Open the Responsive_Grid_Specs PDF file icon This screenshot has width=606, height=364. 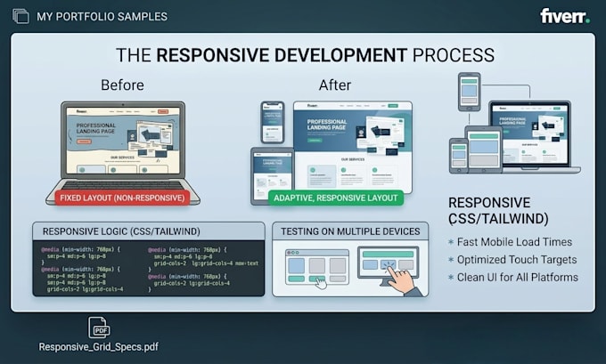point(99,328)
